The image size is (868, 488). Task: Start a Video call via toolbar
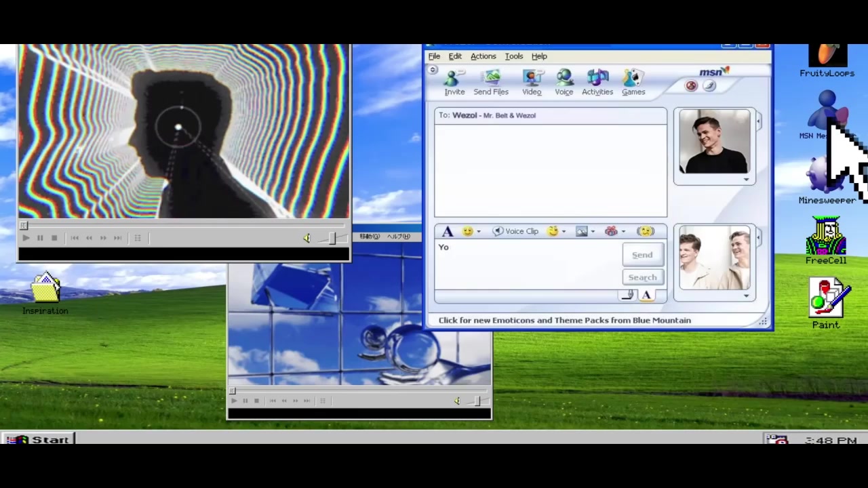pyautogui.click(x=532, y=82)
